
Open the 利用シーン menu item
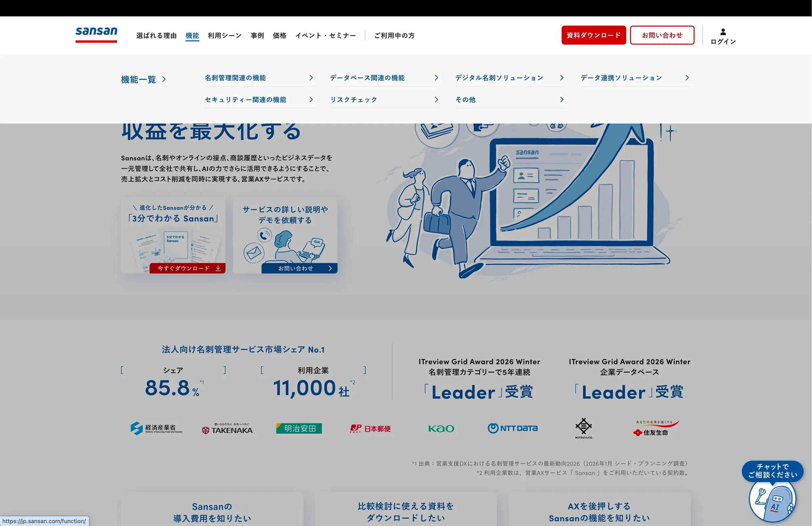[x=224, y=36]
